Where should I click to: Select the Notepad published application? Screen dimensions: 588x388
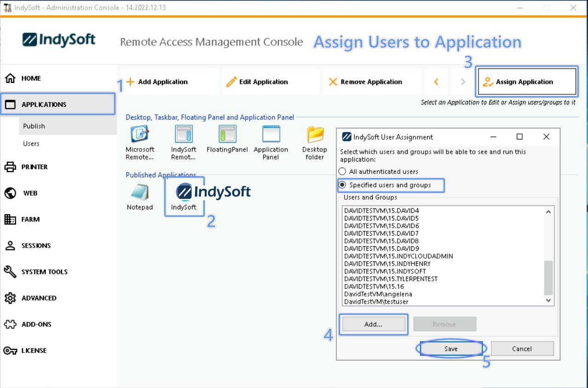(x=140, y=197)
